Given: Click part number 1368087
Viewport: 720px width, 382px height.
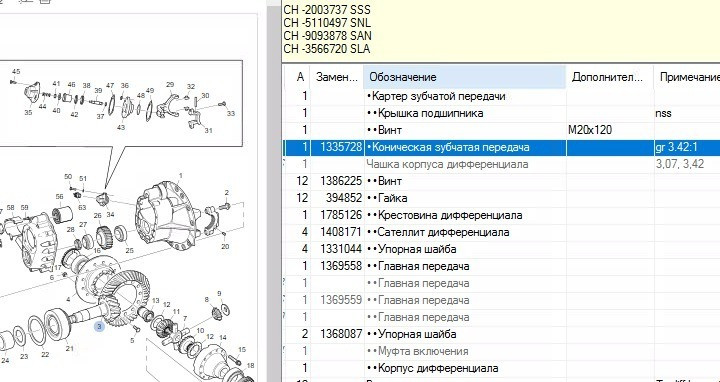Looking at the screenshot, I should point(341,334).
